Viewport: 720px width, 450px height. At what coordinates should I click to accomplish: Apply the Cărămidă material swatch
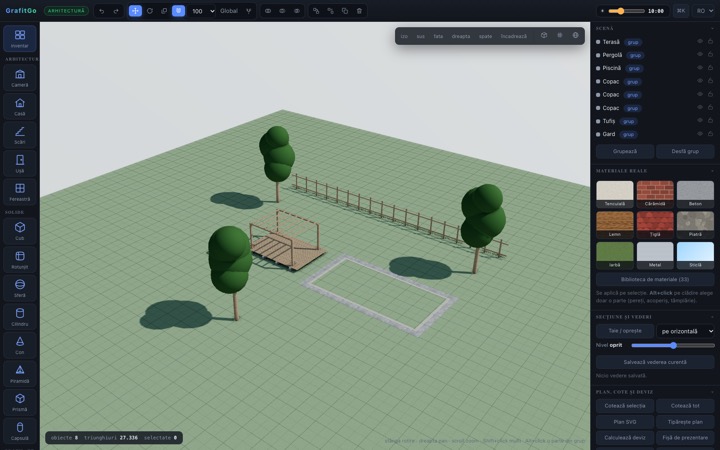655,194
